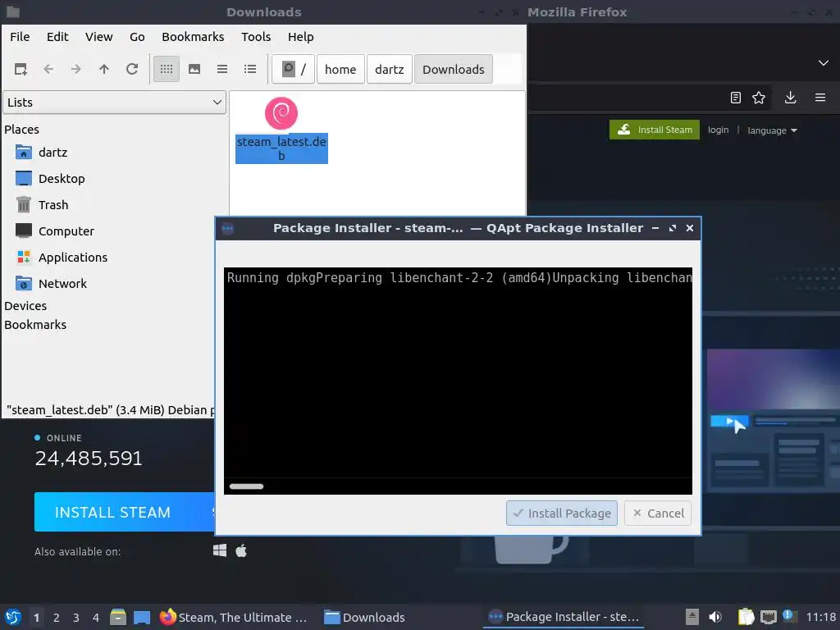Select the steam_latest.deb Debian package icon
The width and height of the screenshot is (840, 630).
point(281,113)
